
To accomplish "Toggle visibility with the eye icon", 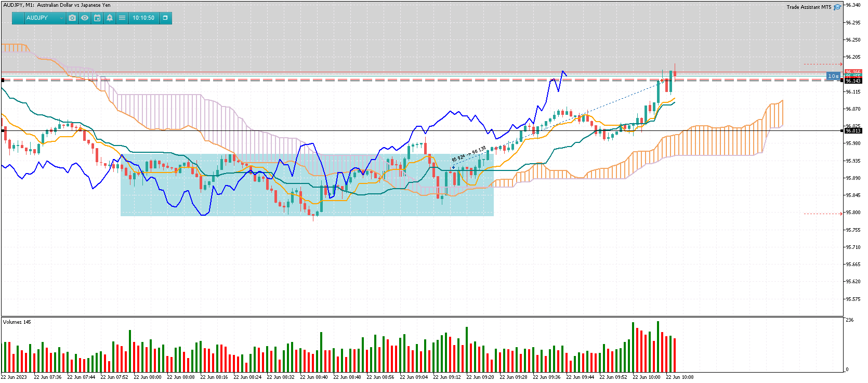I will (85, 18).
